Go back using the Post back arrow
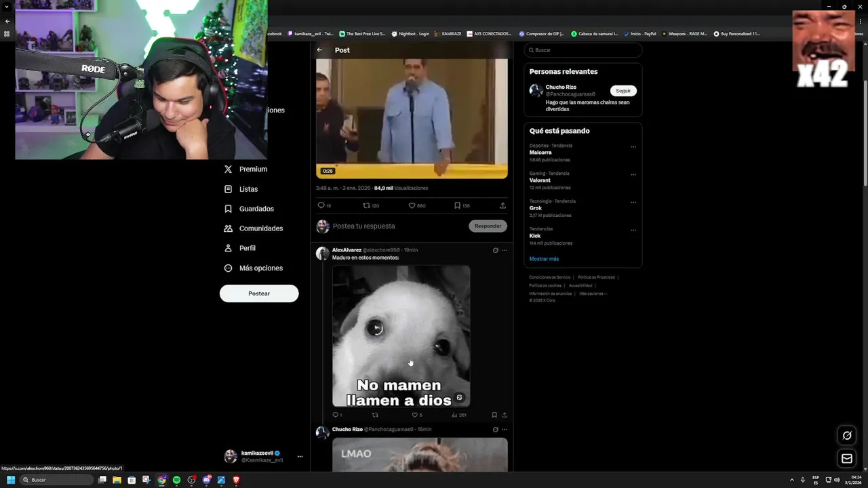Screen dimensions: 868x488 click(x=319, y=50)
